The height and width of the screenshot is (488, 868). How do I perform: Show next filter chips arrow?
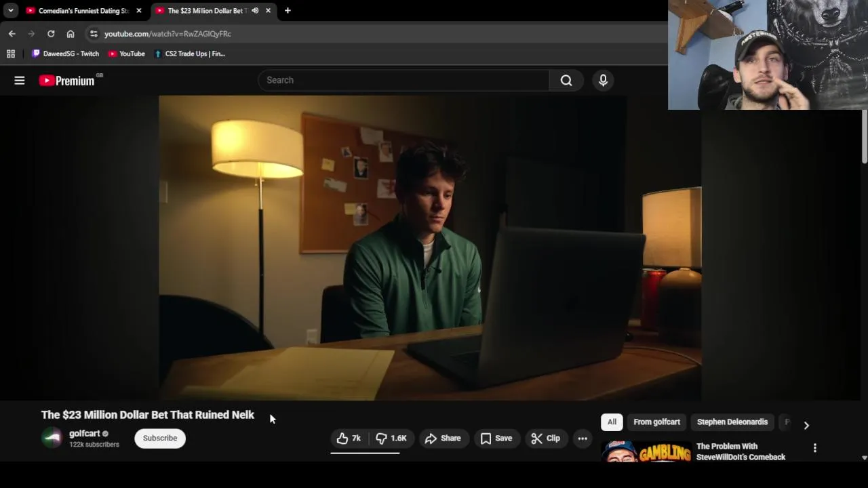[806, 425]
